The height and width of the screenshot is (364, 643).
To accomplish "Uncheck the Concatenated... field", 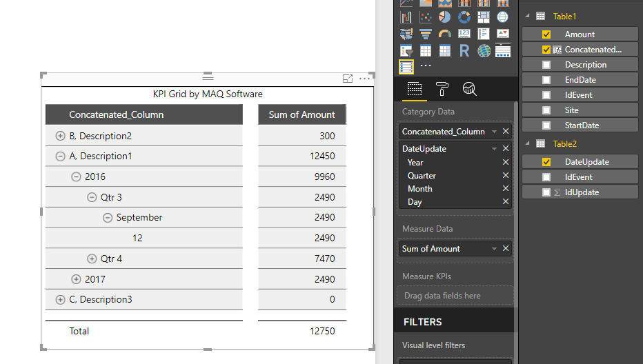I will (546, 50).
